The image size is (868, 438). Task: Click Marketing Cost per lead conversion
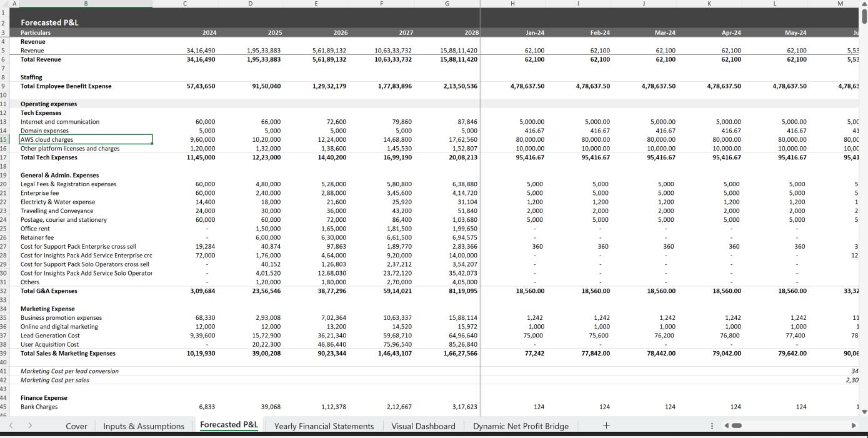point(69,371)
